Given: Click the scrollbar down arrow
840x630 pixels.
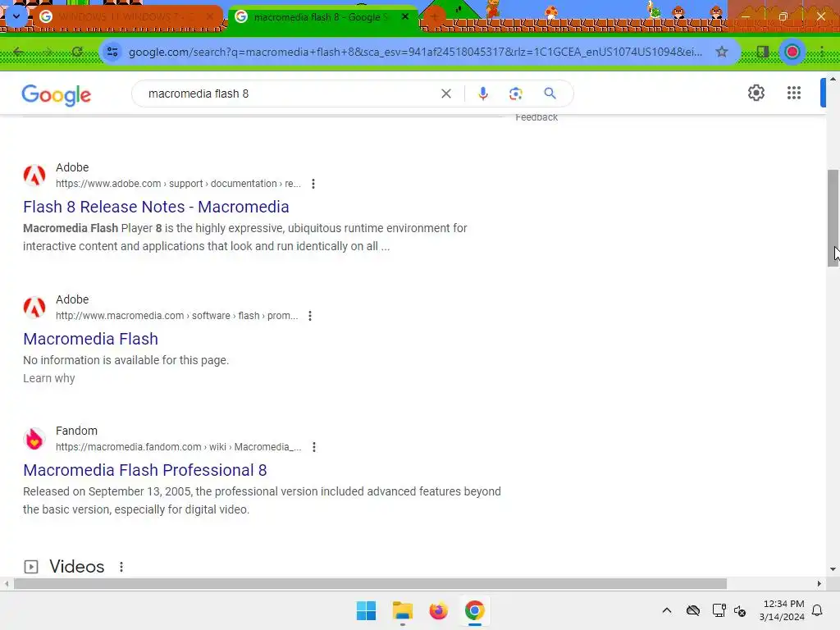Looking at the screenshot, I should [833, 569].
